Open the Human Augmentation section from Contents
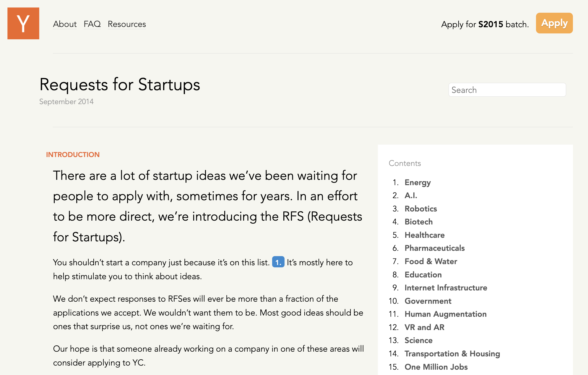 coord(445,314)
